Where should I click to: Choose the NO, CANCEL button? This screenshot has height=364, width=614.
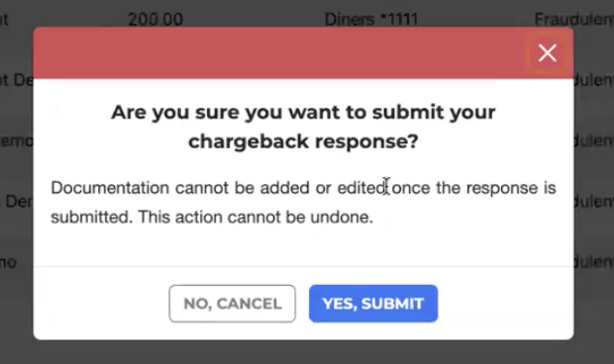pos(232,304)
